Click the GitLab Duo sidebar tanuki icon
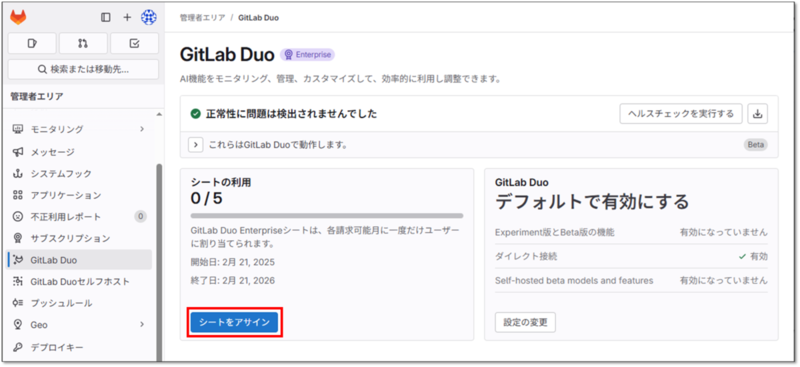 [19, 260]
